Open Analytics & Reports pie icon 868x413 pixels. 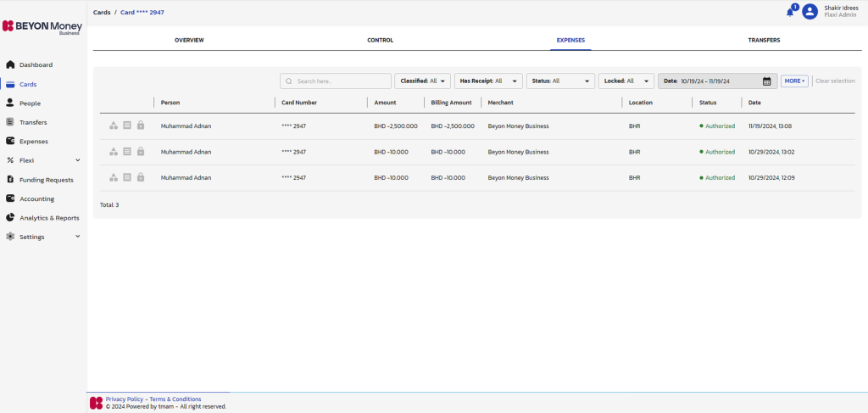point(10,218)
